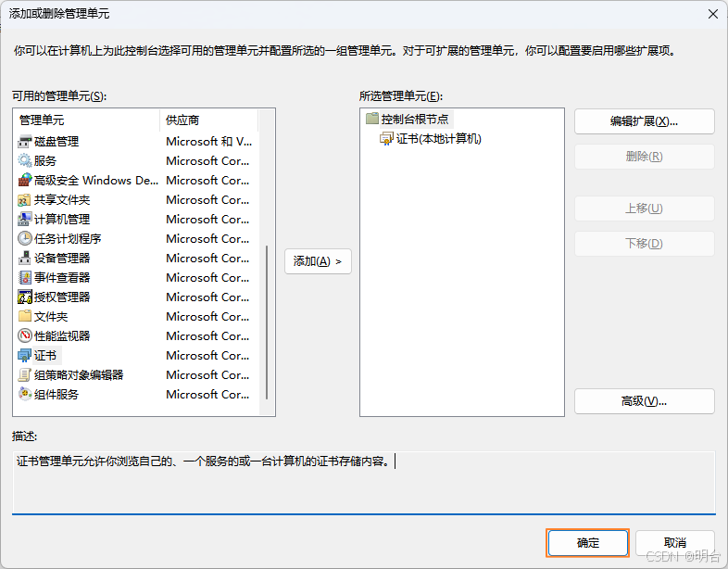728x569 pixels.
Task: Confirm with the 确定 button
Action: point(588,542)
